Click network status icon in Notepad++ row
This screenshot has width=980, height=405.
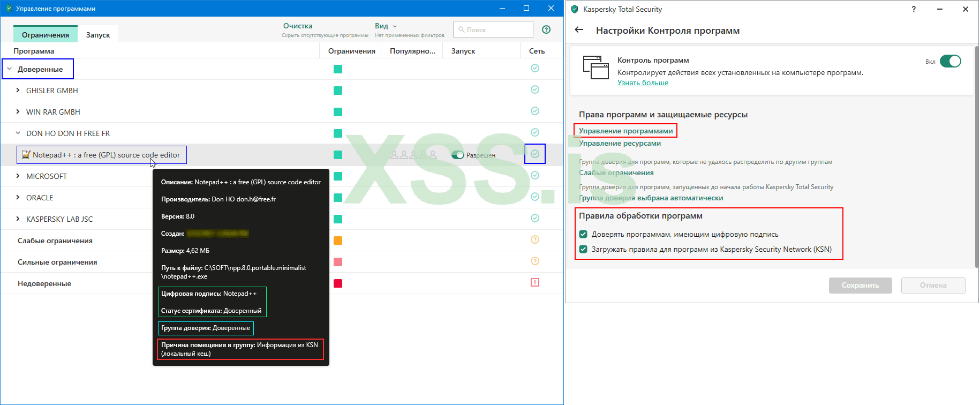click(535, 154)
